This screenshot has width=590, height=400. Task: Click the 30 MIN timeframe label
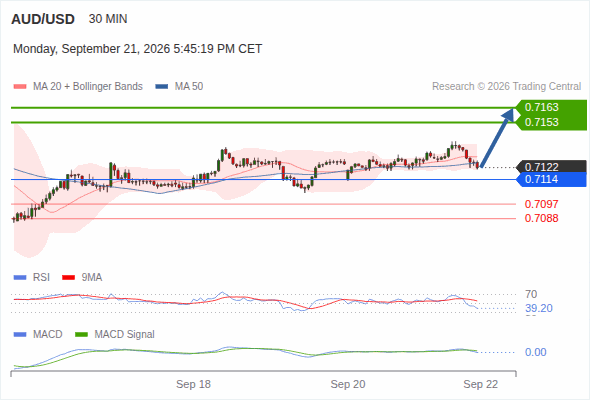coord(108,19)
